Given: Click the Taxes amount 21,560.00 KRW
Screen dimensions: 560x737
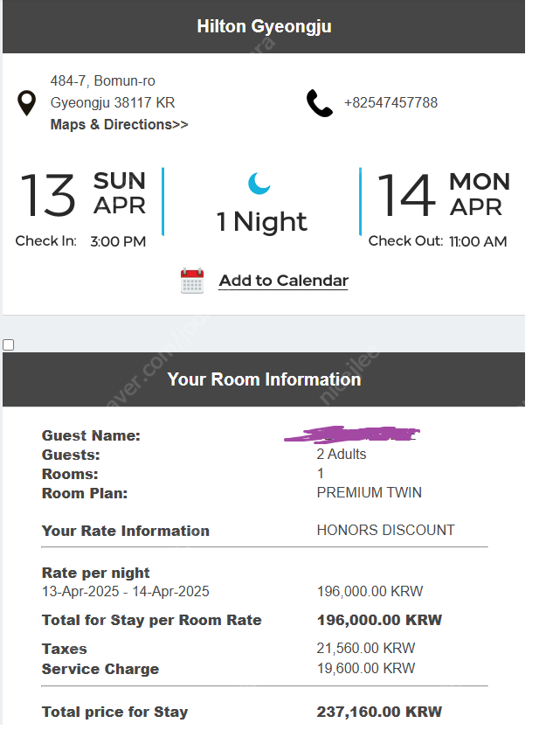Looking at the screenshot, I should click(366, 648).
